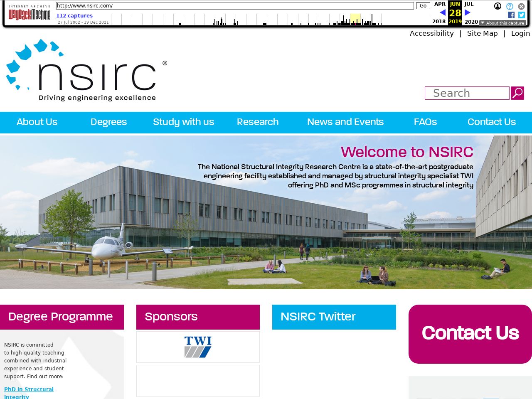Share capture on Facebook icon

511,15
